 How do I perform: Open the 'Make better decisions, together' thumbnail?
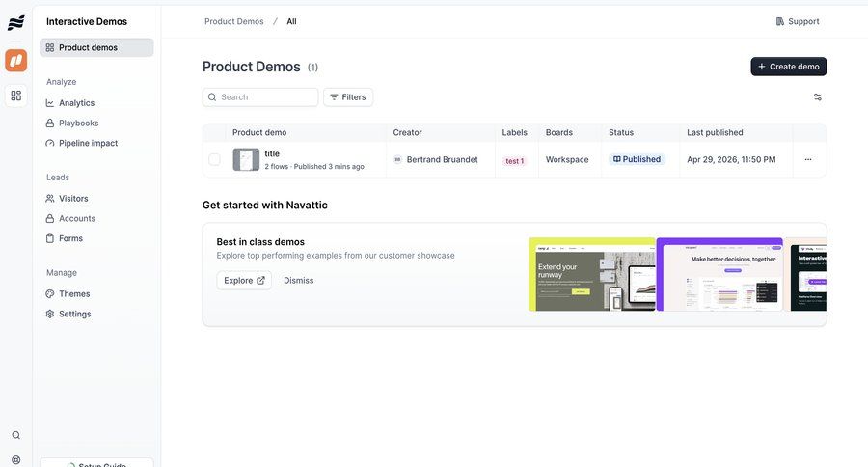(x=719, y=274)
